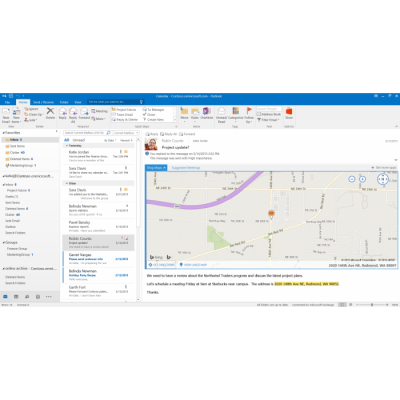This screenshot has width=400, height=400.
Task: Open MarketingGroup in Favorites
Action: (x=20, y=165)
